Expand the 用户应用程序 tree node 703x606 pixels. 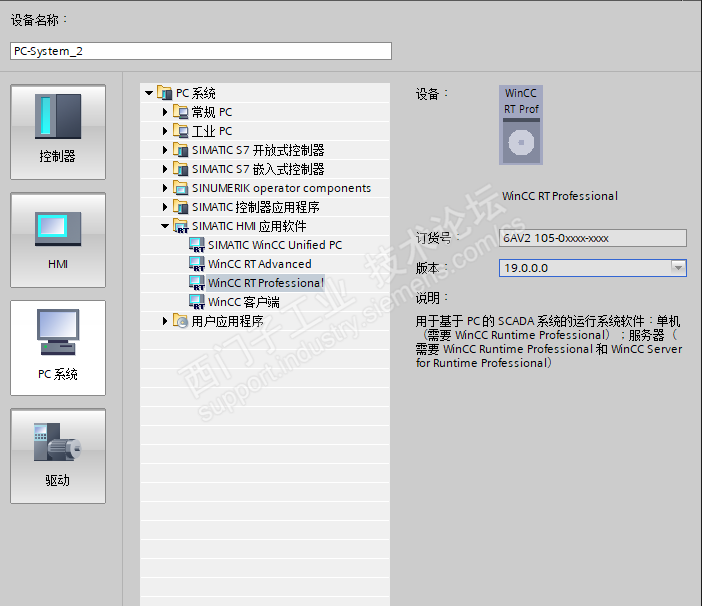tap(165, 321)
